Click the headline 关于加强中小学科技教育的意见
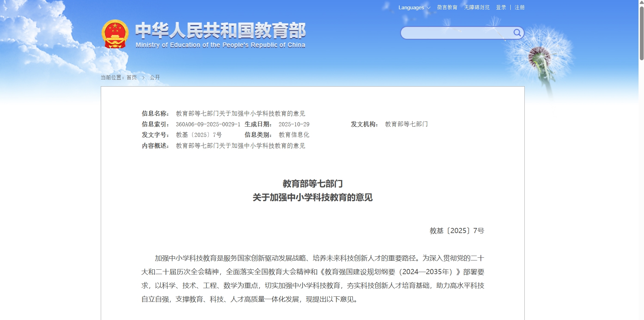644x320 pixels. click(x=312, y=197)
